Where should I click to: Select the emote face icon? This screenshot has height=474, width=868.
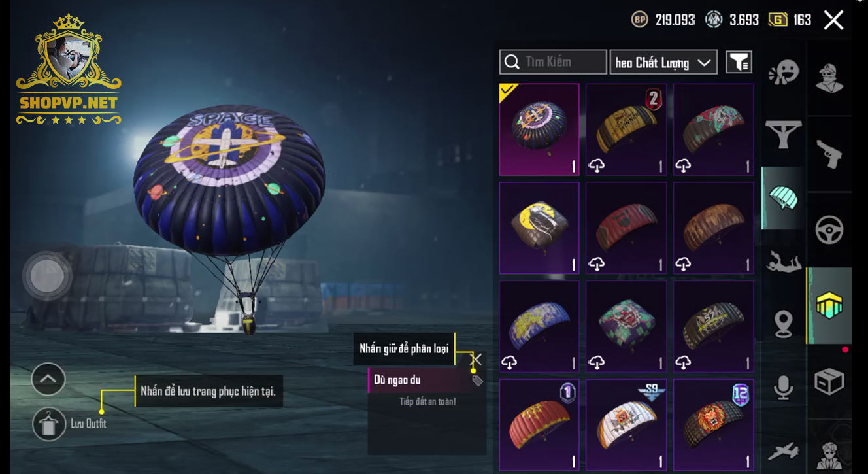coord(783,73)
